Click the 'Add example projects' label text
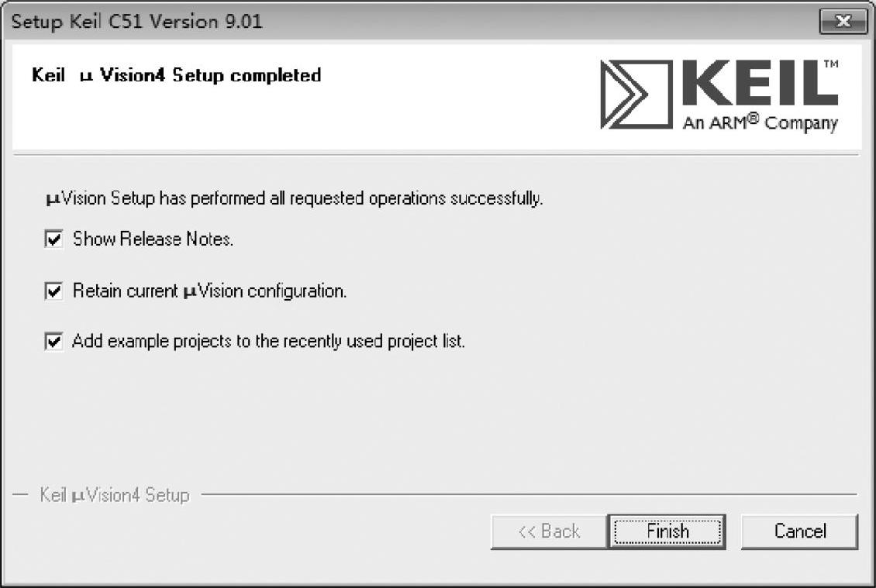The width and height of the screenshot is (876, 588). 268,342
